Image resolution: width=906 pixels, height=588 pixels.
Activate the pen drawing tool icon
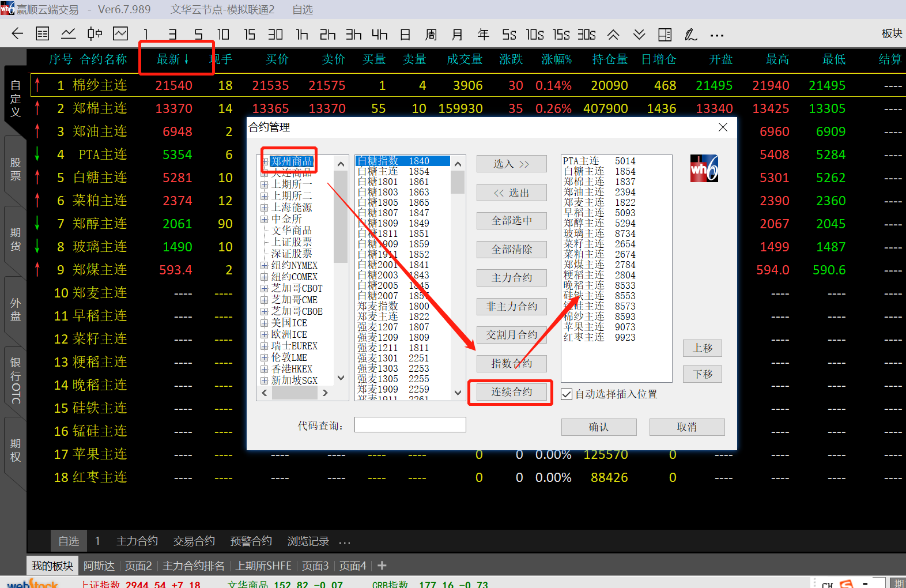click(x=690, y=35)
